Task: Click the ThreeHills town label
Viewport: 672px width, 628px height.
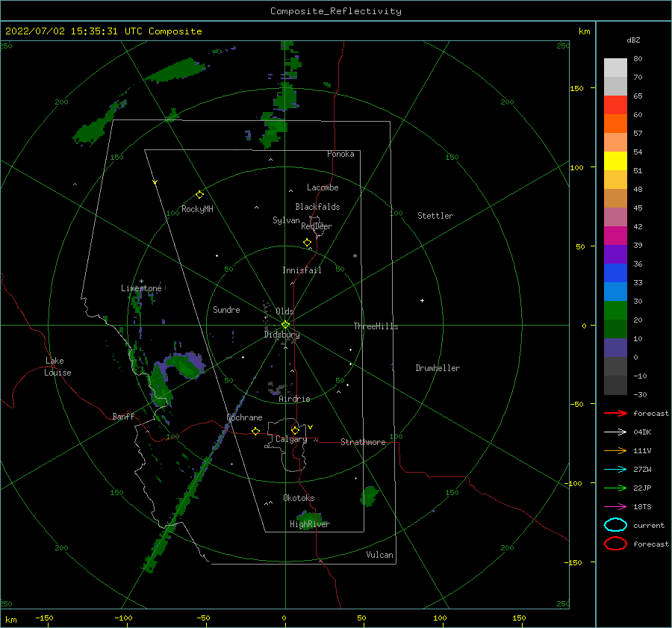Action: (376, 326)
